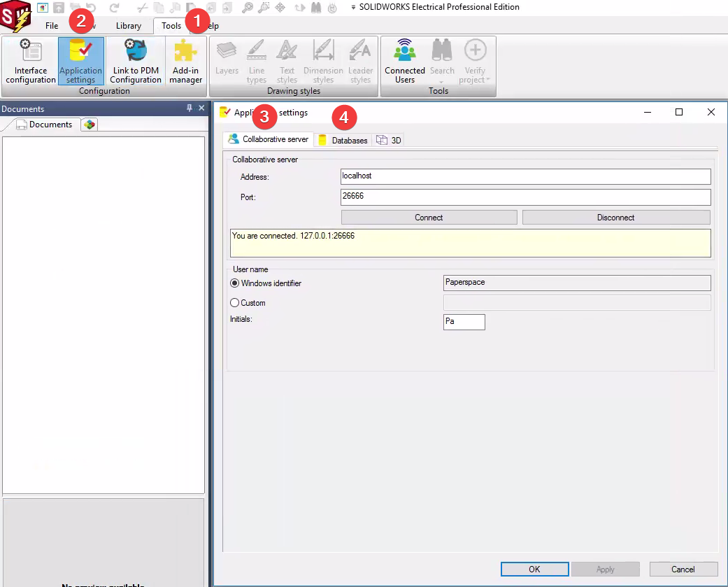Open quick access toolbar customize arrow
Screen dimensions: 728x587
click(x=353, y=7)
